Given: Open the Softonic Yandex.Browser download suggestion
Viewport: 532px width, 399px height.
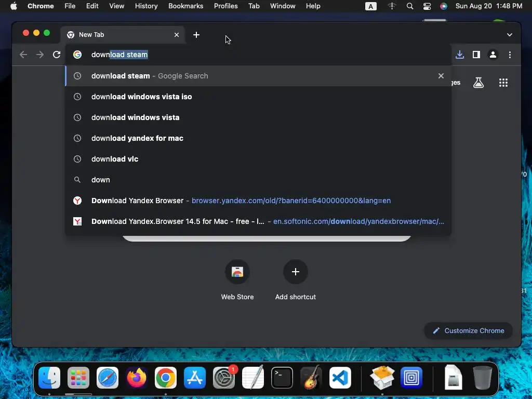Looking at the screenshot, I should (x=258, y=221).
